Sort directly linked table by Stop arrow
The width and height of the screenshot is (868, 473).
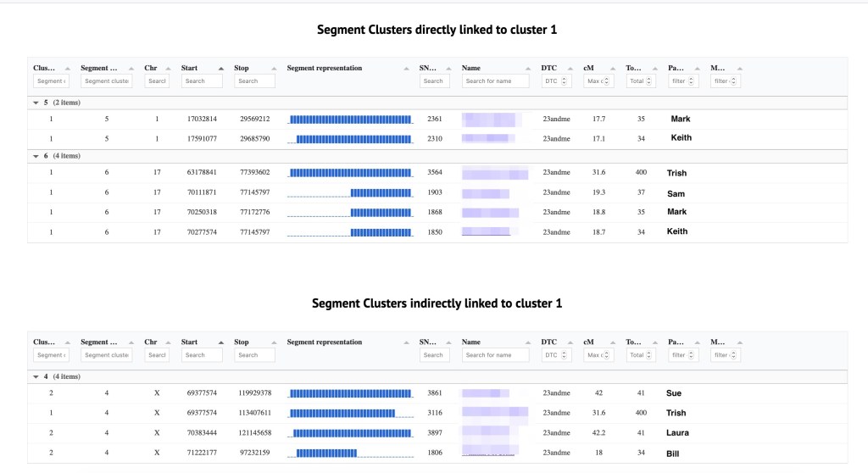click(271, 68)
